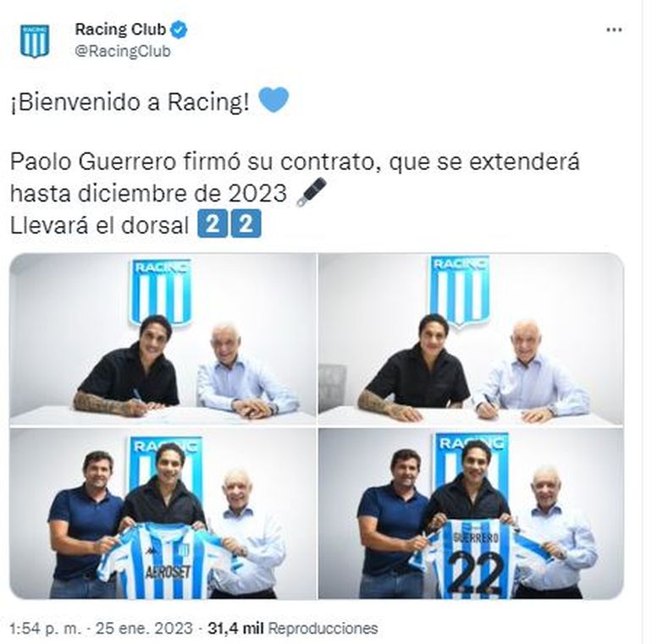The image size is (652, 644).
Task: Click the first blue 2 keycap emoji
Action: tap(213, 224)
